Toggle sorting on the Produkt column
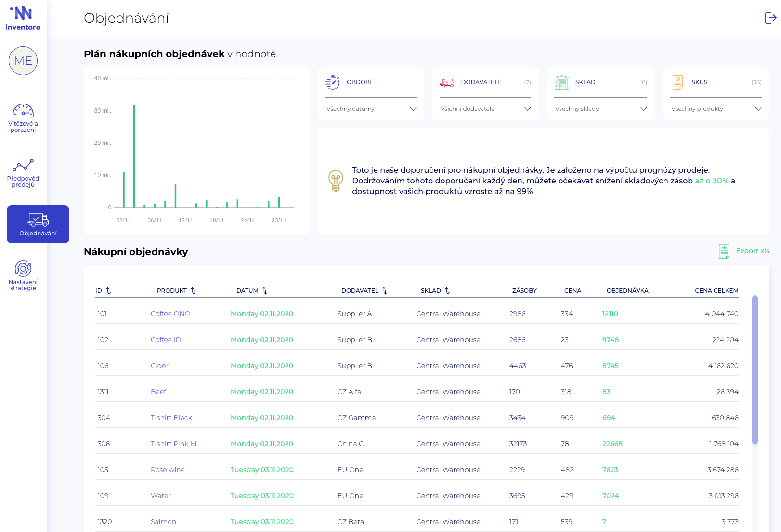This screenshot has height=532, width=781. (x=193, y=291)
